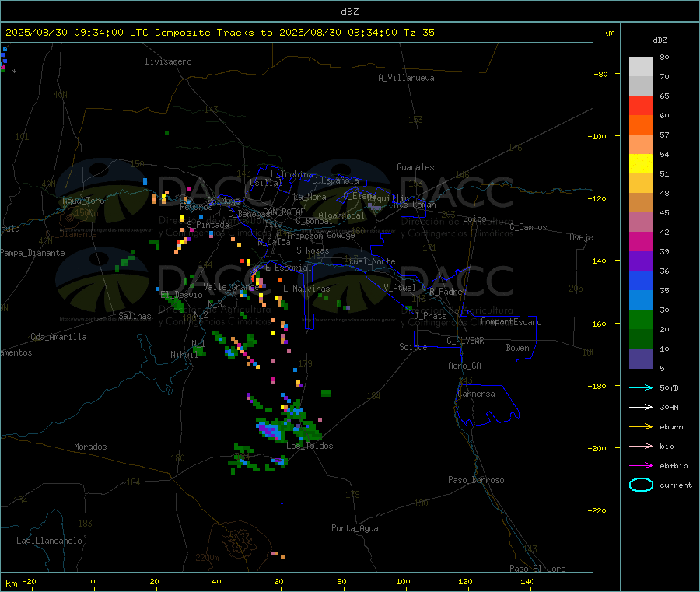This screenshot has width=700, height=592.
Task: Click the Pampa_Diamante map label
Action: [x=33, y=253]
